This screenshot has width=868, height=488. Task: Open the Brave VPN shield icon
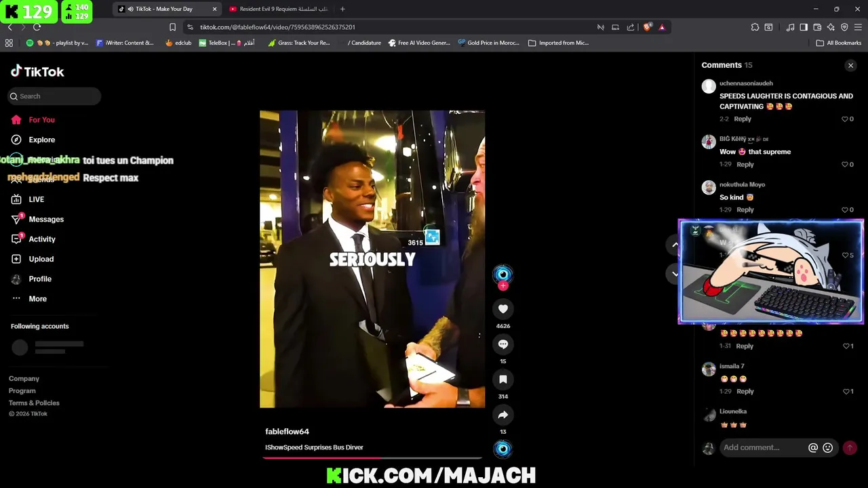(x=844, y=27)
